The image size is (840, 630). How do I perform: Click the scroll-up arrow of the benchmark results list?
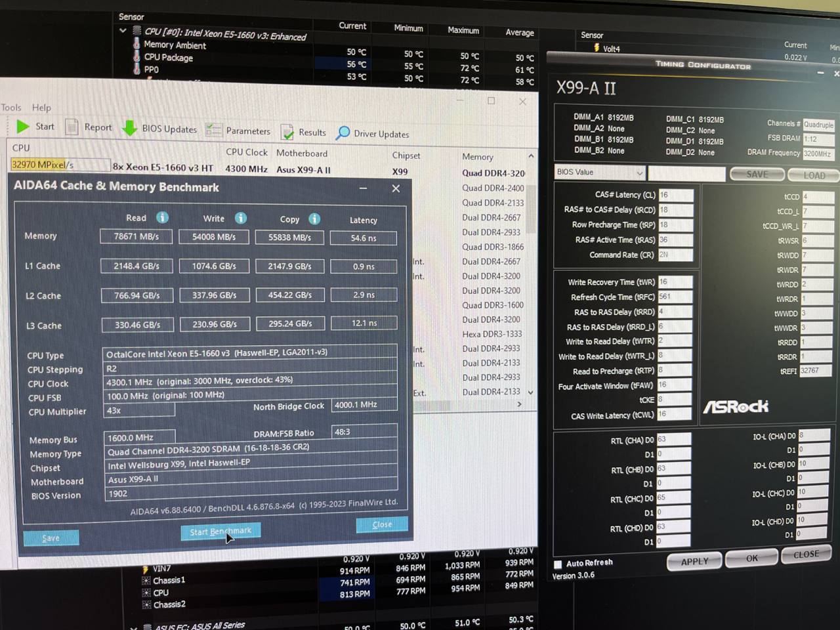pyautogui.click(x=531, y=156)
